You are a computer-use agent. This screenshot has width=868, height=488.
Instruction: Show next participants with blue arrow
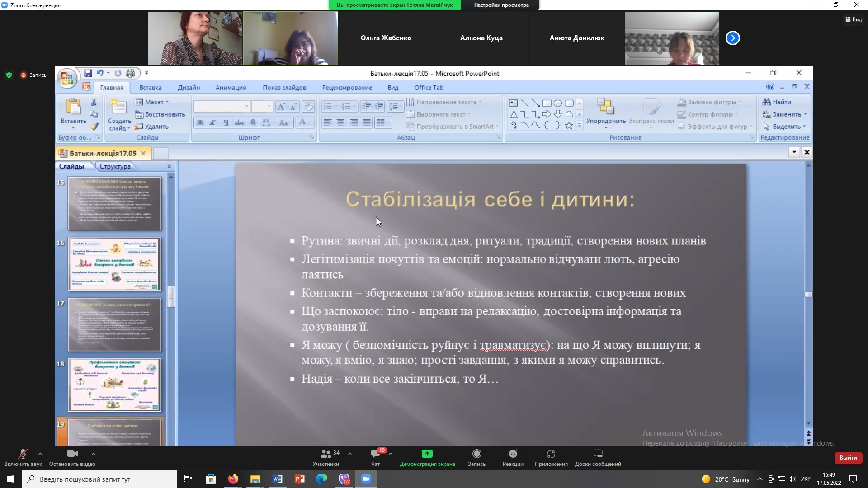point(732,38)
